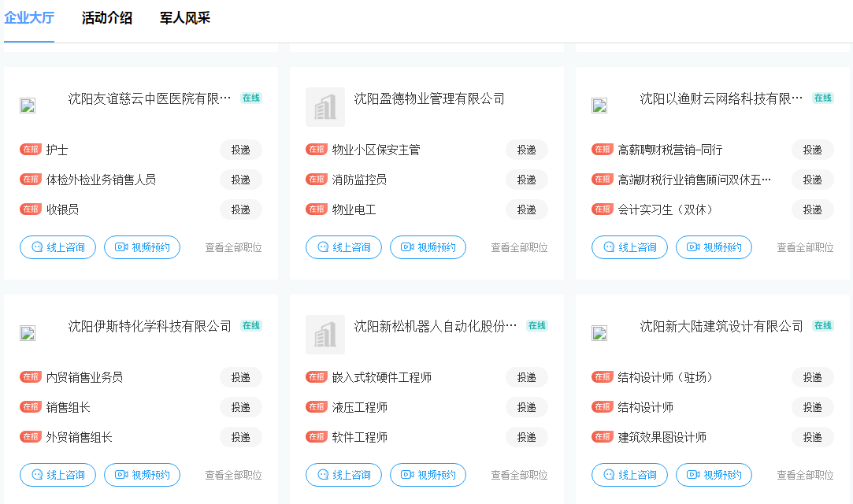Viewport: 853px width, 504px height.
Task: Submit 投递 for 消防监控员
Action: tap(527, 180)
